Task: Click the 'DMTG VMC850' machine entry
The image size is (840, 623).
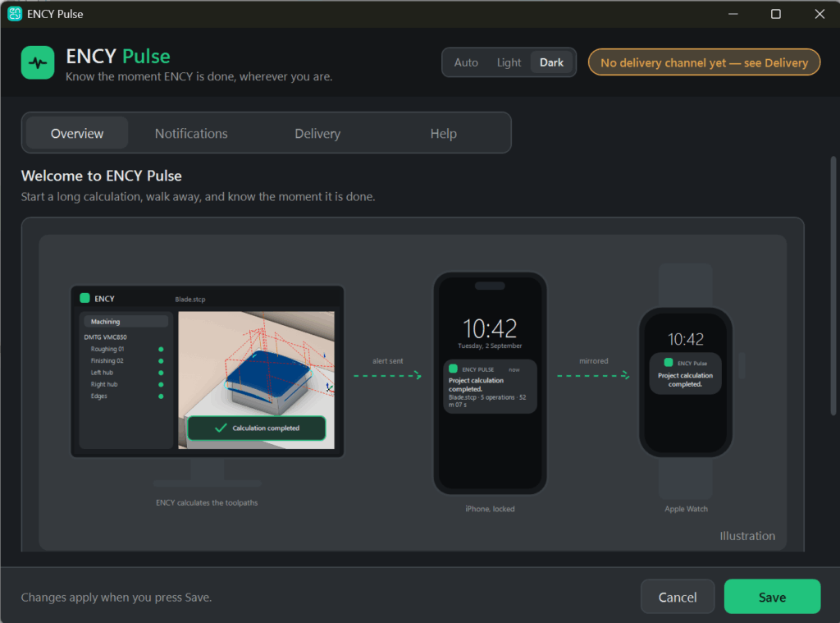Action: pos(106,337)
